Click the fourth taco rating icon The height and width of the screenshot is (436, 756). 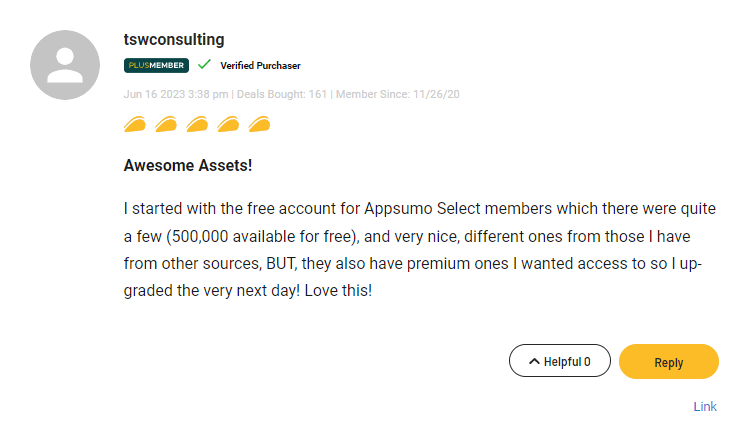click(x=229, y=125)
